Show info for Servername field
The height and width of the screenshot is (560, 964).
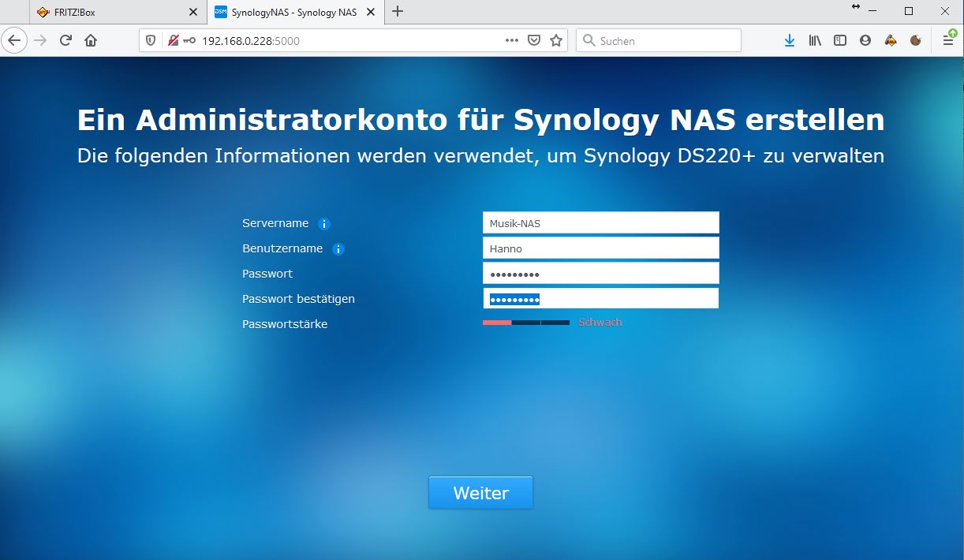coord(324,224)
